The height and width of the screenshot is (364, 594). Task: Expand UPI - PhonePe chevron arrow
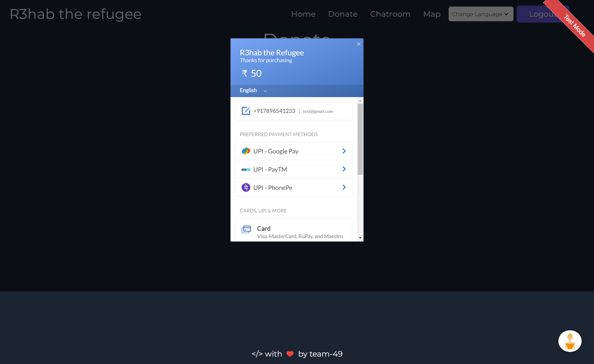(x=344, y=187)
